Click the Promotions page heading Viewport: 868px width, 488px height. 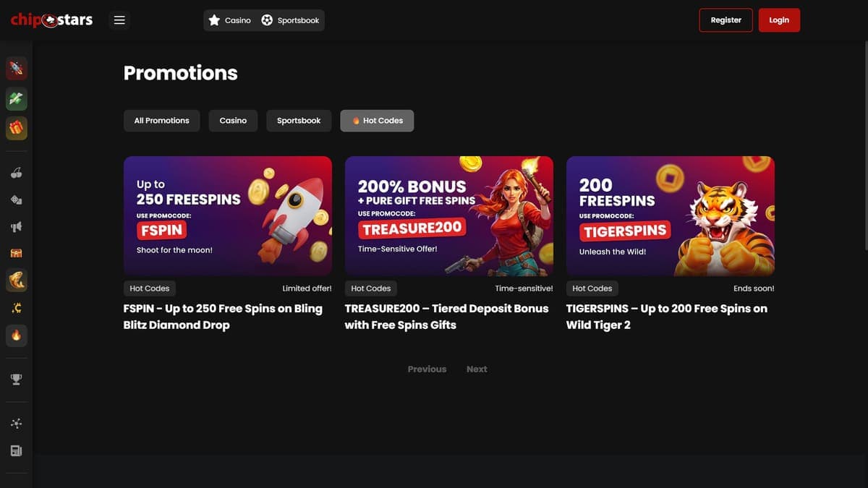[181, 73]
